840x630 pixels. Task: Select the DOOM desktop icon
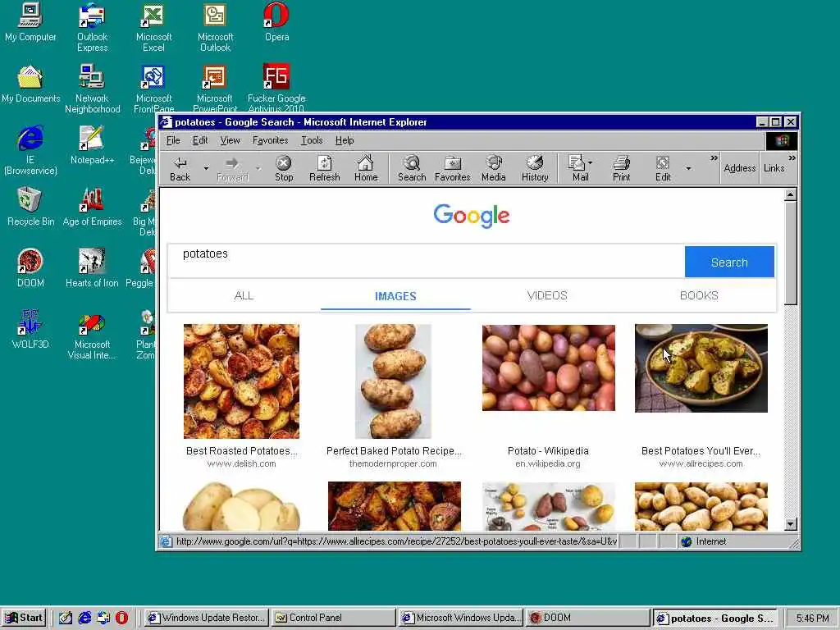tap(30, 268)
